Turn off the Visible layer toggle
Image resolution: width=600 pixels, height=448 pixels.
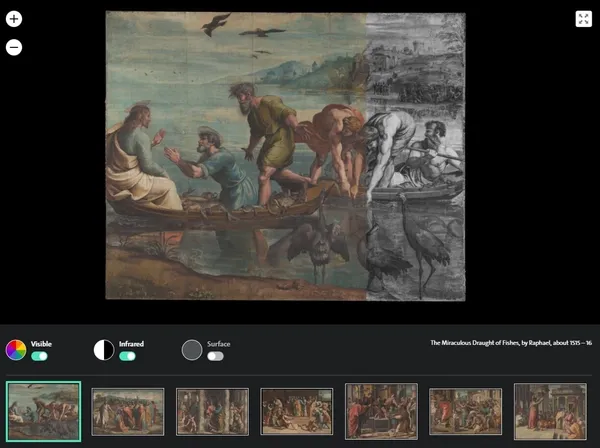coord(39,356)
